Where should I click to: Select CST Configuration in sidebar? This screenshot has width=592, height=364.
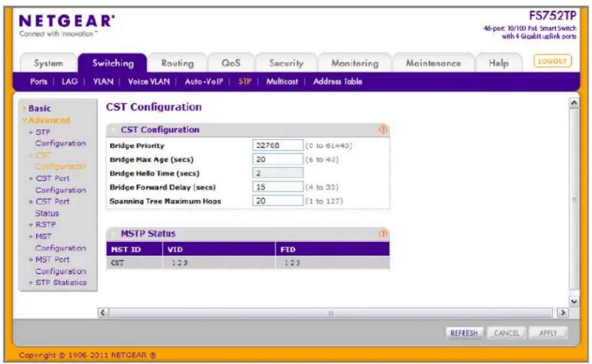59,161
